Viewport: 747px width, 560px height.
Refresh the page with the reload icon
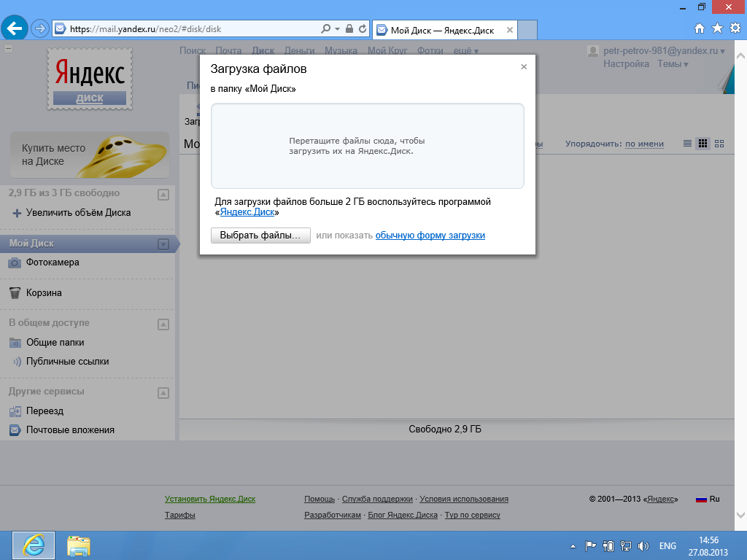(x=363, y=28)
